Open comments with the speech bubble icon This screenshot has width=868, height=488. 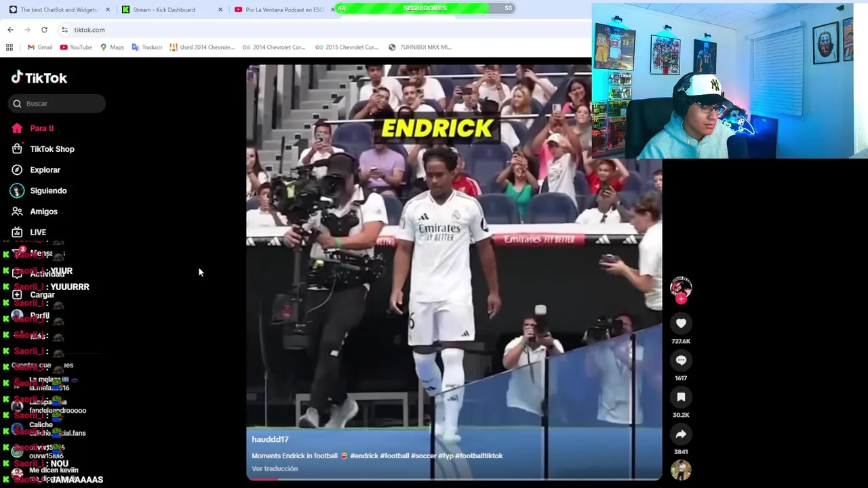click(681, 361)
